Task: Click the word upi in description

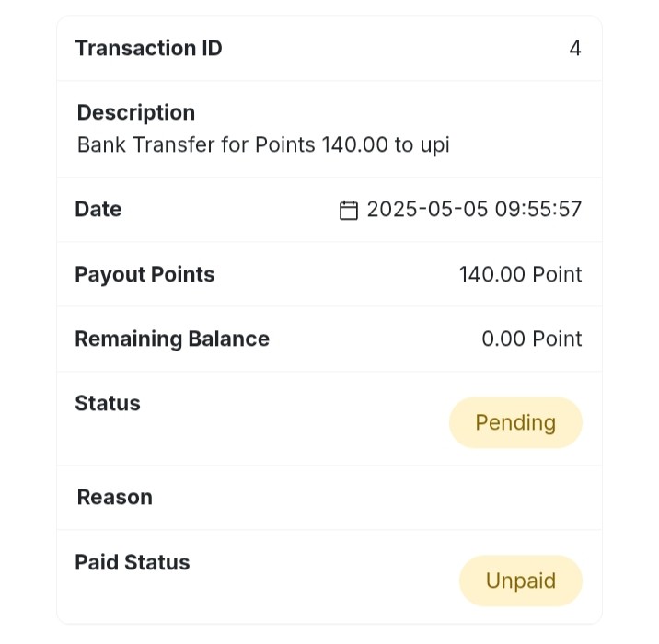Action: point(435,145)
